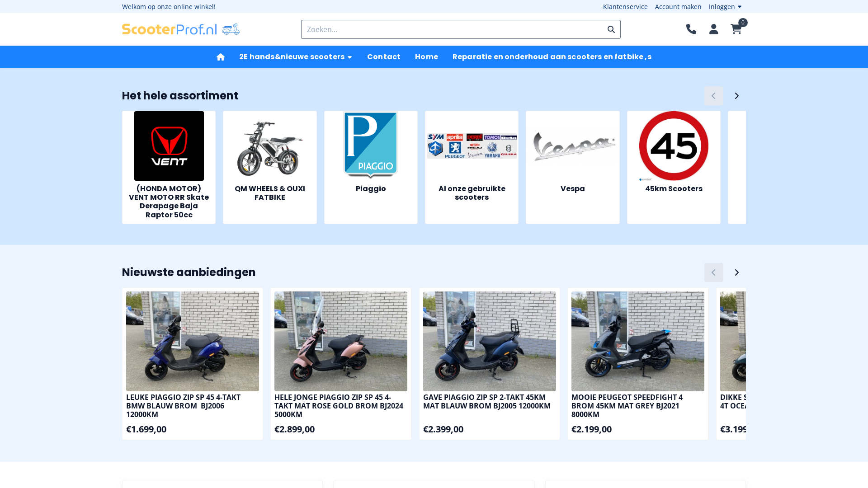The width and height of the screenshot is (868, 488).
Task: Click the Account maken link
Action: 678,7
